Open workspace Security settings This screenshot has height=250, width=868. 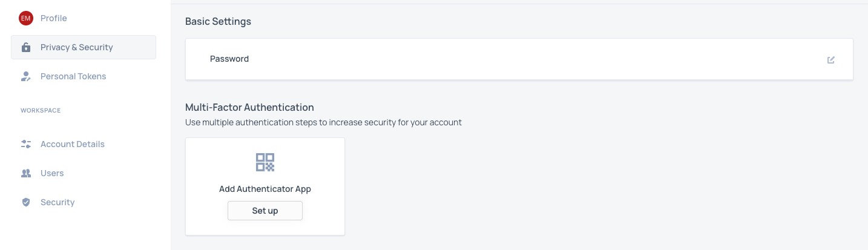(x=58, y=202)
